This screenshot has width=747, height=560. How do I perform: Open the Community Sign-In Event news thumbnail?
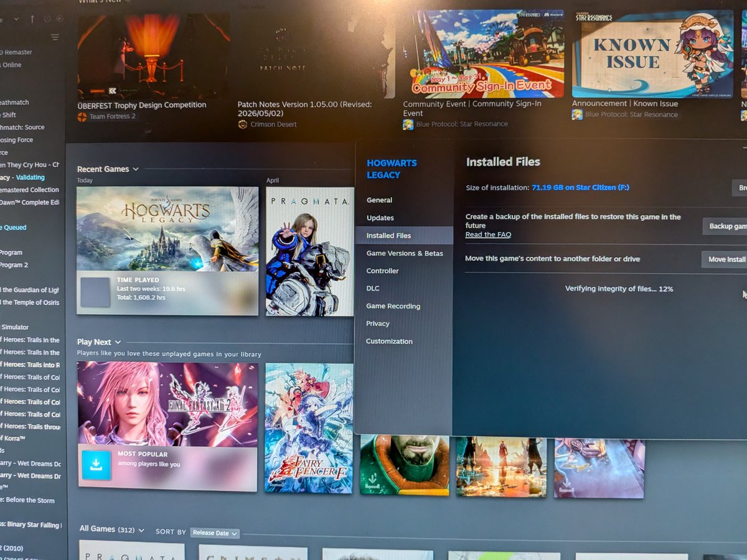(x=483, y=54)
